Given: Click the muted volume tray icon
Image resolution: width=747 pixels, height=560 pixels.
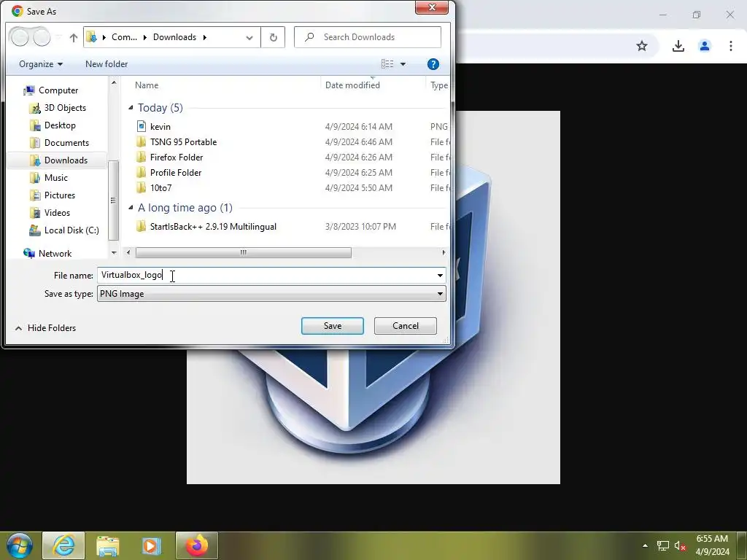Looking at the screenshot, I should pyautogui.click(x=680, y=545).
